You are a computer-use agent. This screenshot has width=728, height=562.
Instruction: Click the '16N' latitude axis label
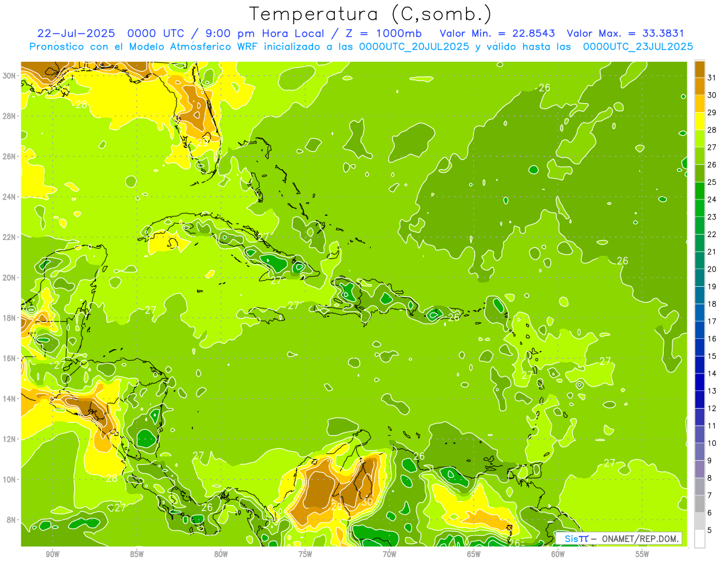click(x=10, y=358)
